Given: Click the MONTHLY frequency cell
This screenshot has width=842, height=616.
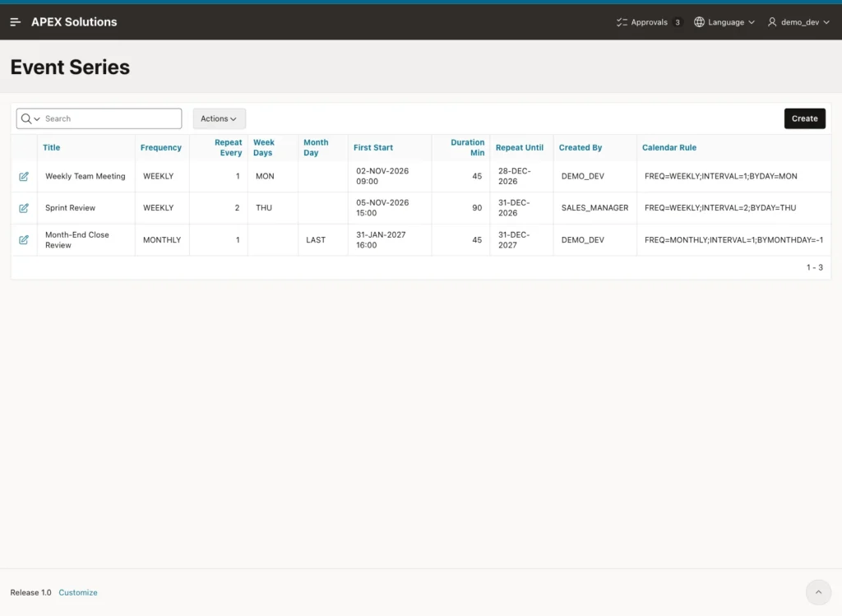Looking at the screenshot, I should coord(162,239).
